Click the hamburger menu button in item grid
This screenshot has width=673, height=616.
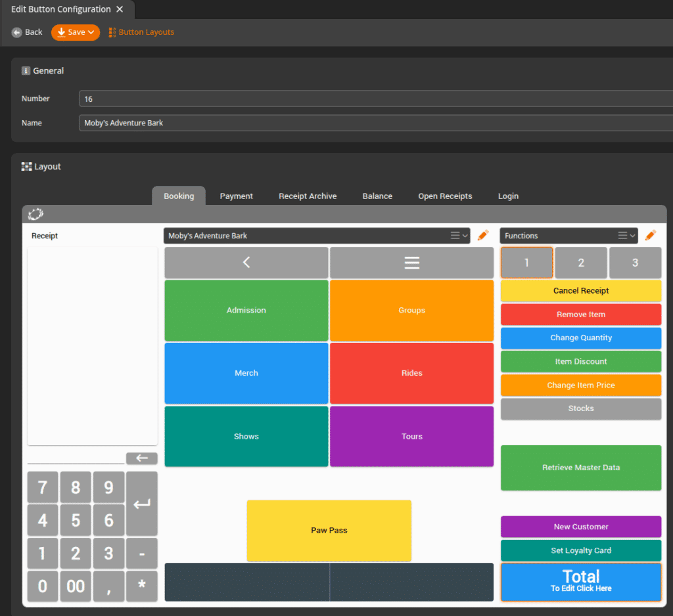pyautogui.click(x=411, y=263)
